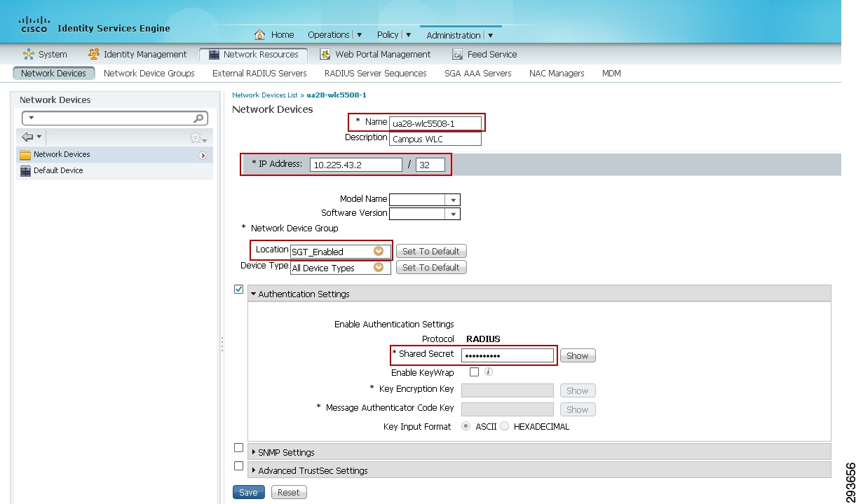
Task: Open the MDM tab
Action: (611, 73)
